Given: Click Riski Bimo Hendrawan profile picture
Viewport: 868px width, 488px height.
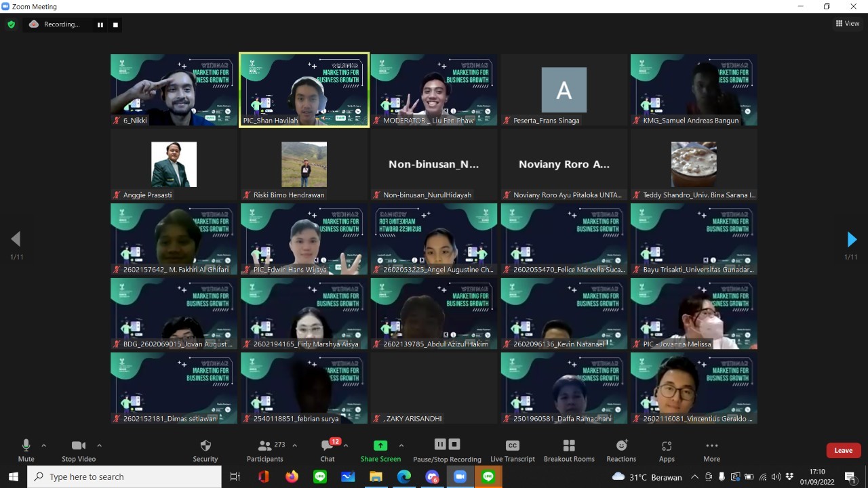Looking at the screenshot, I should point(304,164).
